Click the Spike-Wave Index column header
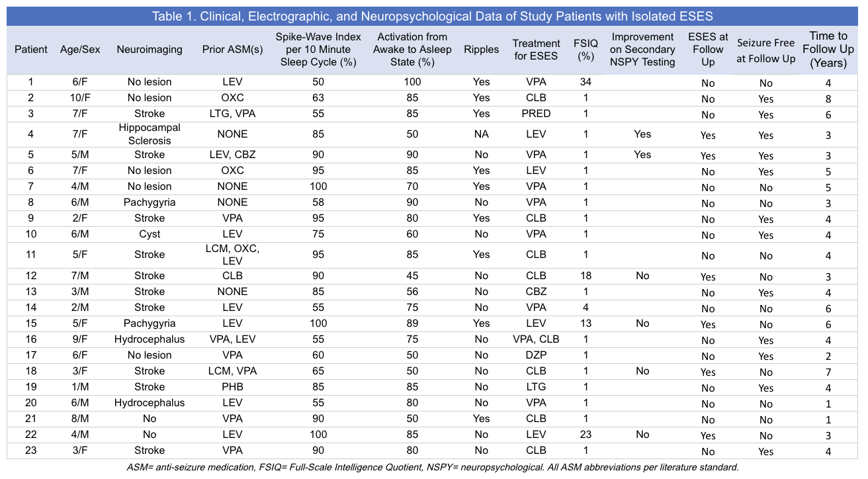868x479 pixels. point(318,50)
